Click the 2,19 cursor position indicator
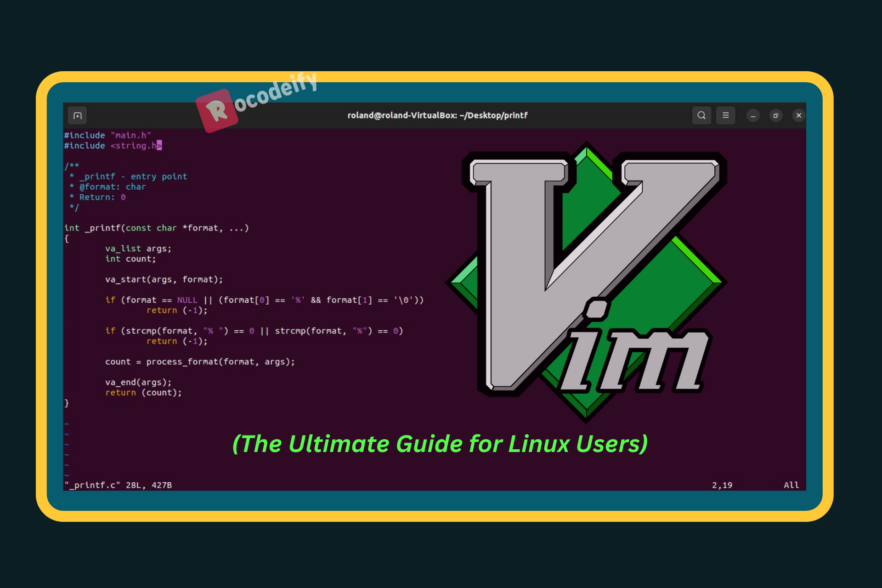 click(722, 485)
